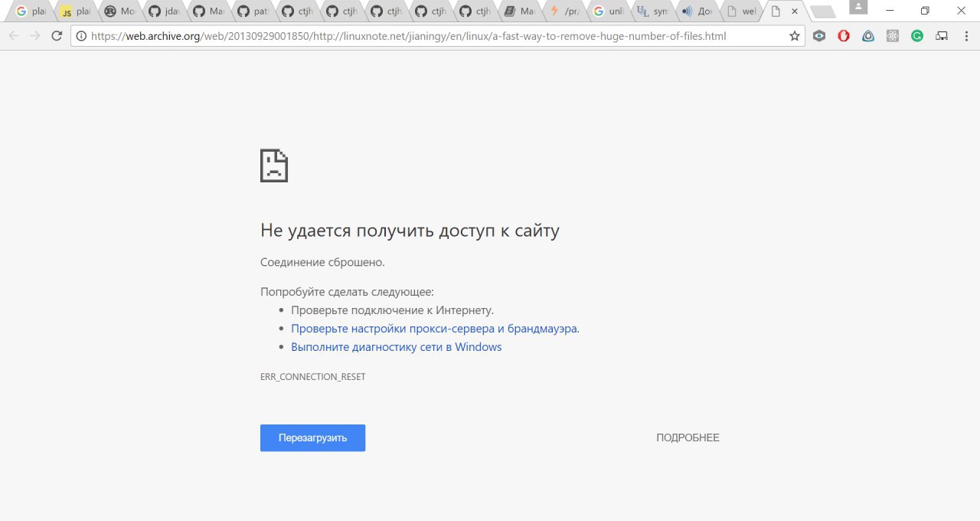This screenshot has height=521, width=980.
Task: Open "Проверьте настройки прокси-сервера и брандмауэра" link
Action: [435, 329]
